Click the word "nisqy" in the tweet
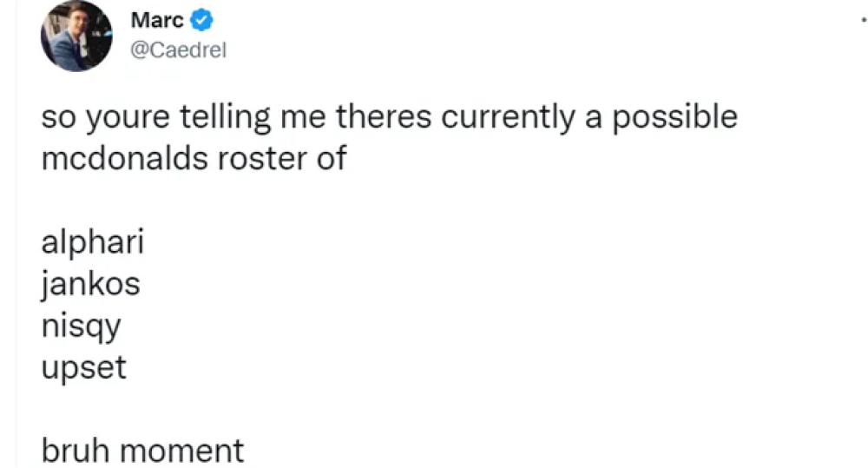 [81, 326]
